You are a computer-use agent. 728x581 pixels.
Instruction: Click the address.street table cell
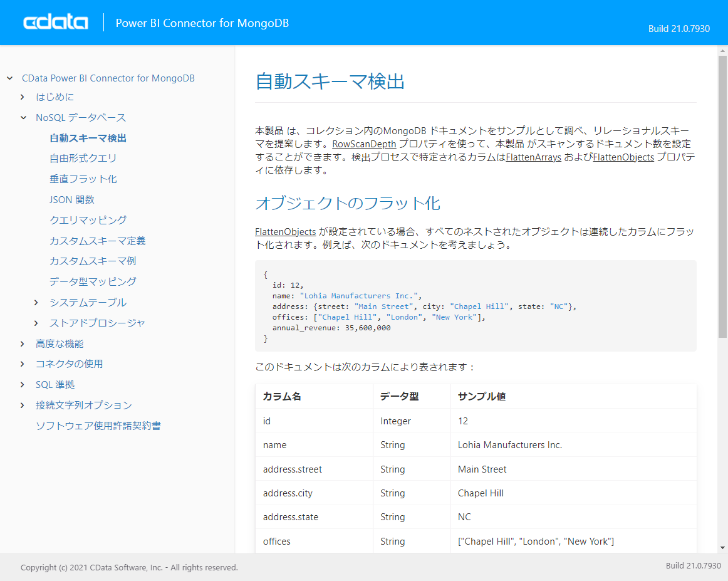click(314, 469)
